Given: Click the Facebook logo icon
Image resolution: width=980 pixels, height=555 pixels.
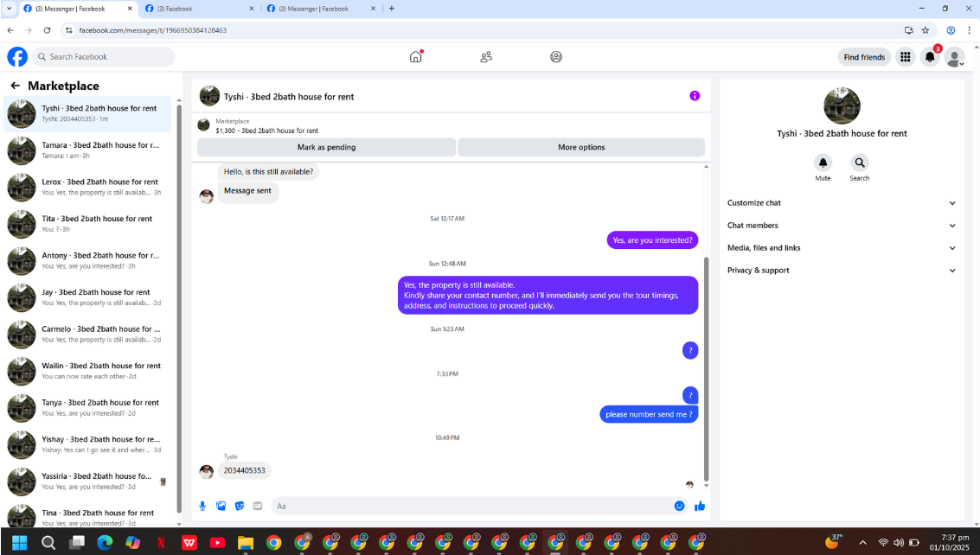Looking at the screenshot, I should (x=17, y=57).
